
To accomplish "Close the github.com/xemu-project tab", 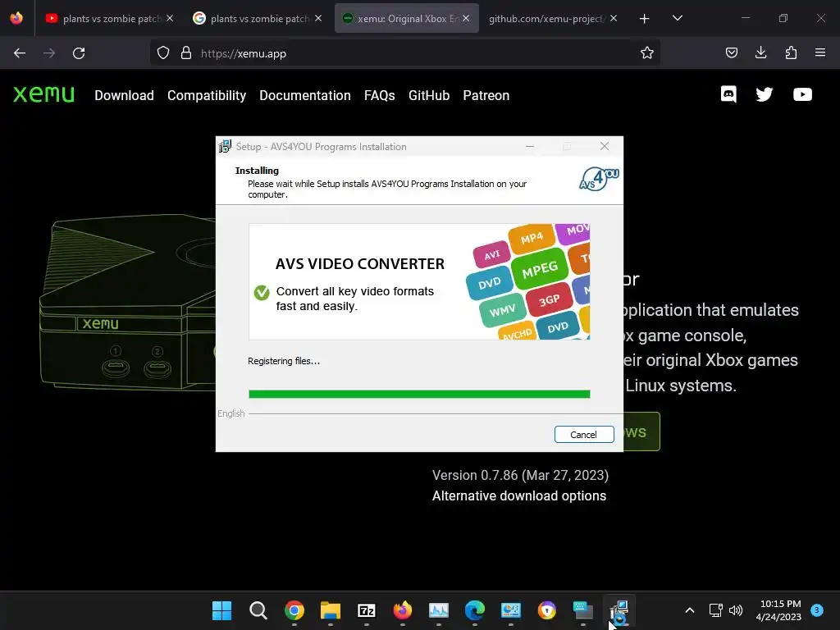I will click(x=614, y=18).
